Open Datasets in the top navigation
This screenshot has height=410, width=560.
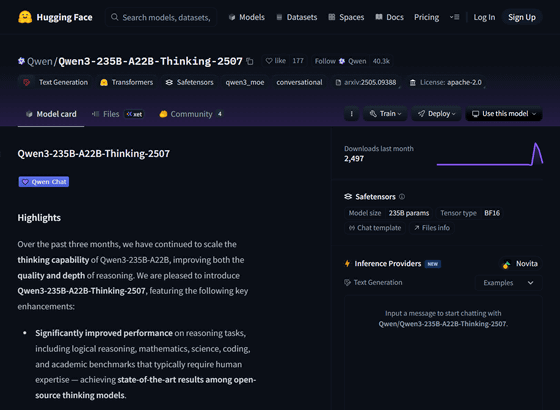[297, 17]
